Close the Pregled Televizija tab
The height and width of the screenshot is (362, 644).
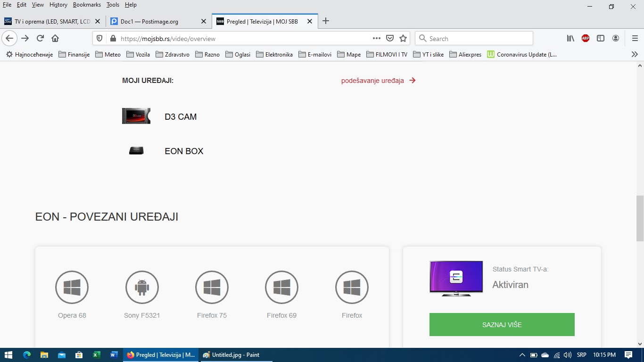tap(310, 21)
